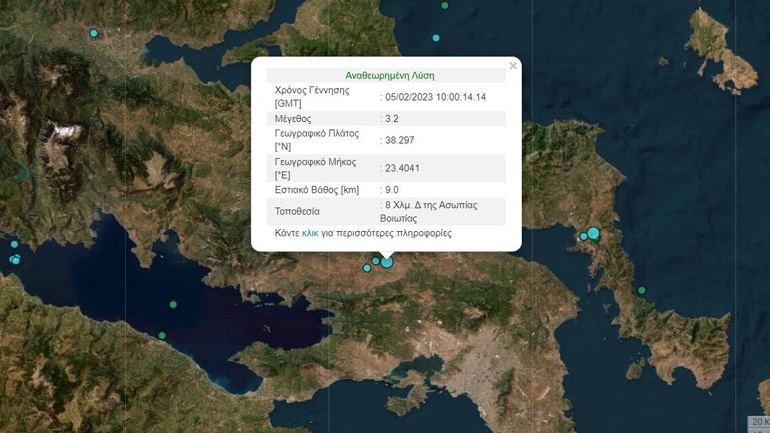
Task: Select the cyan marker in the top-left mountains
Action: [93, 33]
